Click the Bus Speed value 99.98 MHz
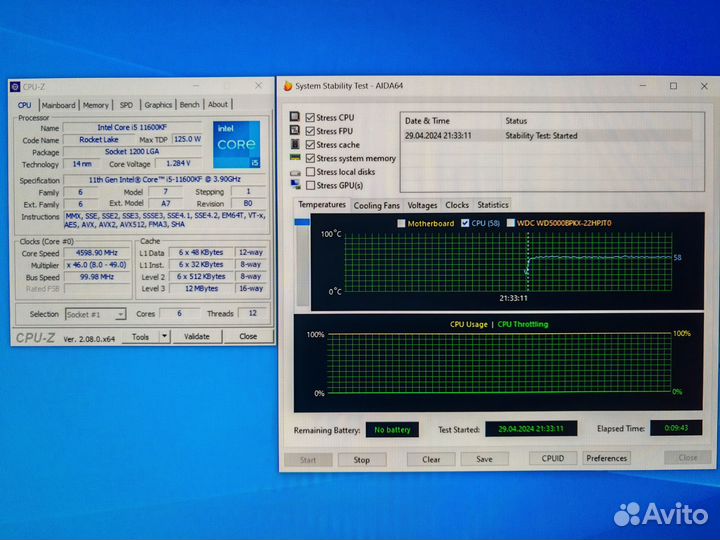The height and width of the screenshot is (540, 720). tap(97, 277)
